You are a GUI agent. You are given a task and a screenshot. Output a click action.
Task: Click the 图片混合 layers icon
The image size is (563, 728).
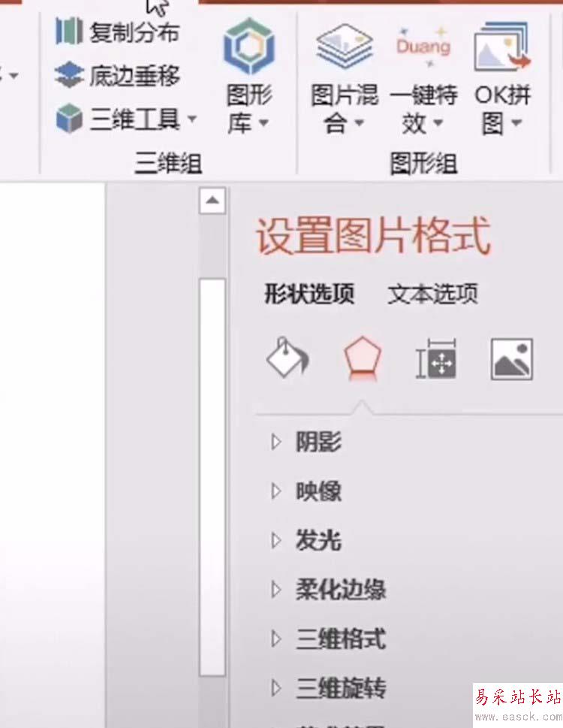click(345, 47)
